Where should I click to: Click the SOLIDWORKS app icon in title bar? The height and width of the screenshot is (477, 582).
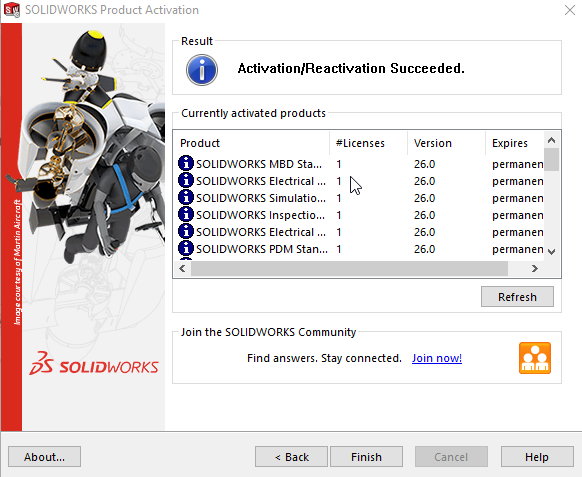coord(12,10)
